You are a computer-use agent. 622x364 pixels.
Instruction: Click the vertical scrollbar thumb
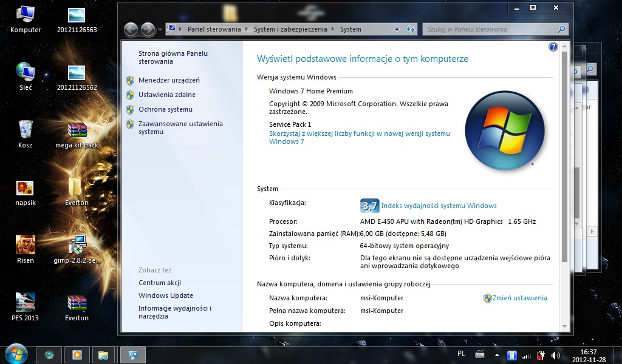tap(565, 157)
